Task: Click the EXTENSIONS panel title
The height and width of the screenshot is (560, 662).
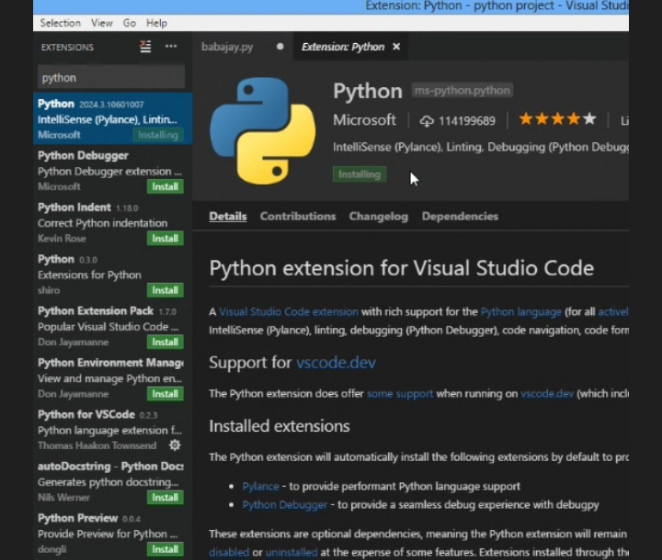Action: pyautogui.click(x=67, y=47)
